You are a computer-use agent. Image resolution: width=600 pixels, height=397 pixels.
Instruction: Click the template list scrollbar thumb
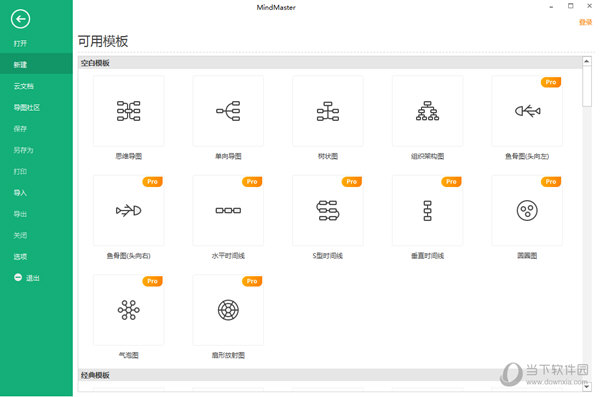587,87
